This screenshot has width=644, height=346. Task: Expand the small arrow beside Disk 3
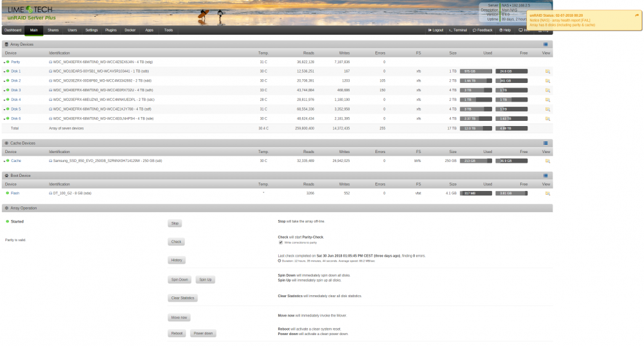[x=5, y=91]
